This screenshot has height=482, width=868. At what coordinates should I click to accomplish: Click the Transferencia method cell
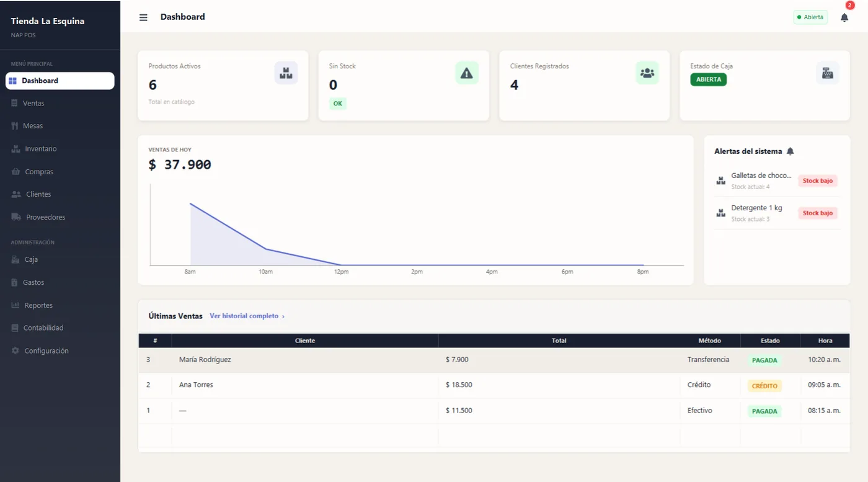coord(711,360)
